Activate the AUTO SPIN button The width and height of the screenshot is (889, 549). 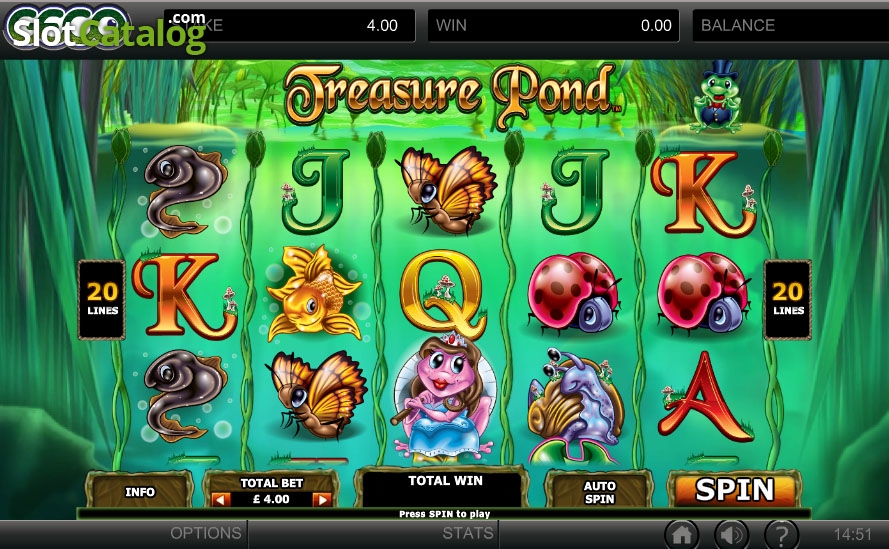tap(599, 492)
